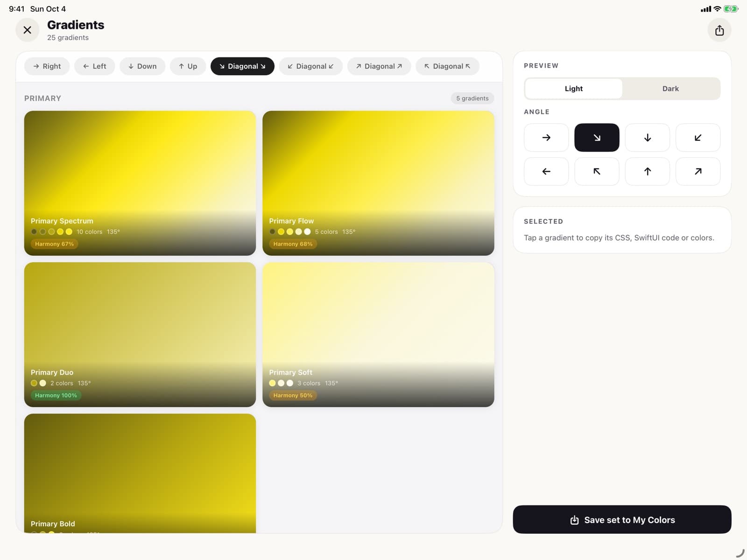Filter by Left direction chip

pos(95,66)
